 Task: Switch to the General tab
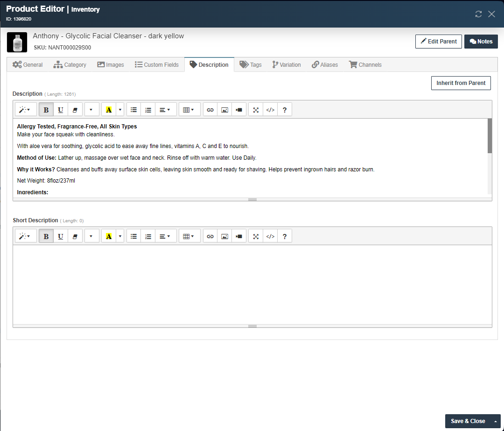[x=28, y=64]
